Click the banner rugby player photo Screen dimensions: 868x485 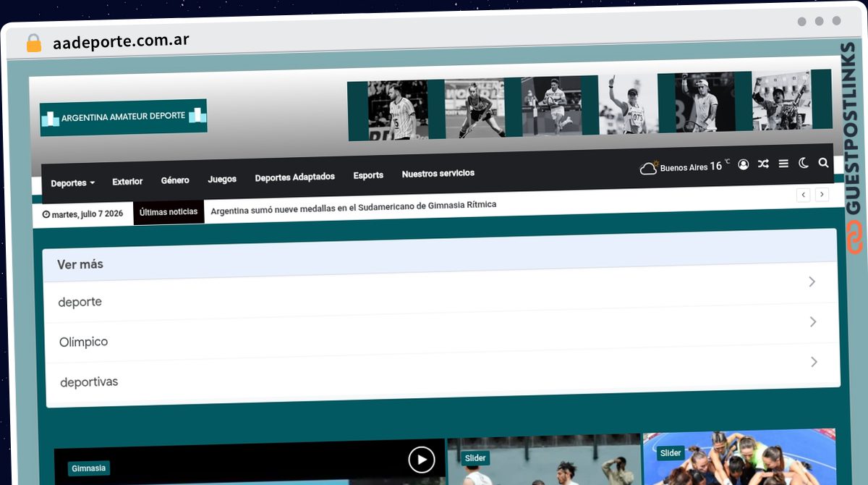click(551, 106)
